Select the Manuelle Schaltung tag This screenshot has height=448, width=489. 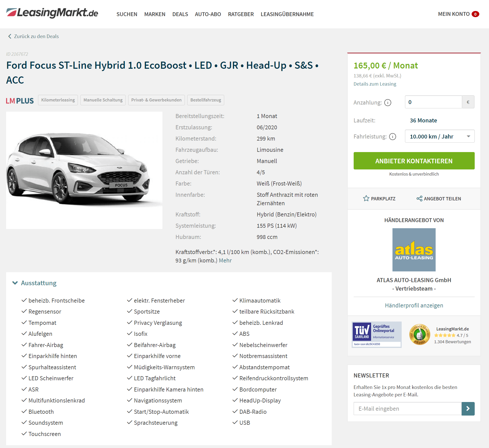[x=103, y=100]
